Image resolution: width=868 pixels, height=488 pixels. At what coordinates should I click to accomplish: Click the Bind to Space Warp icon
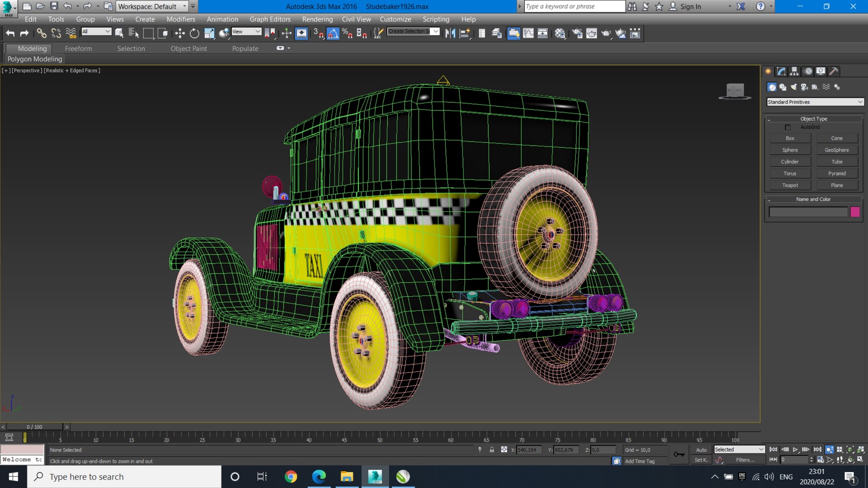point(71,33)
